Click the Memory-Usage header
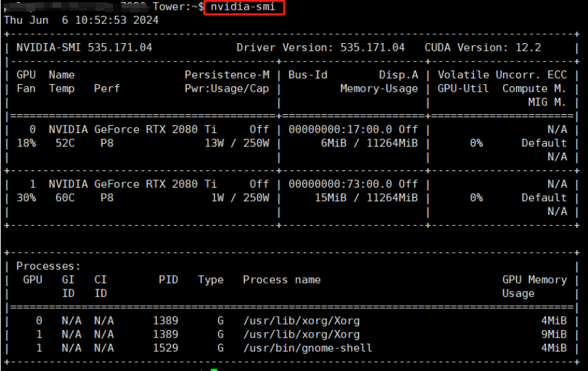 [379, 89]
